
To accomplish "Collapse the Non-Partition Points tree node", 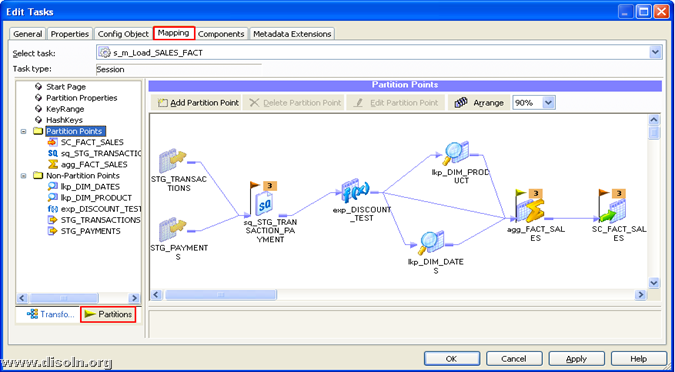I will 24,176.
